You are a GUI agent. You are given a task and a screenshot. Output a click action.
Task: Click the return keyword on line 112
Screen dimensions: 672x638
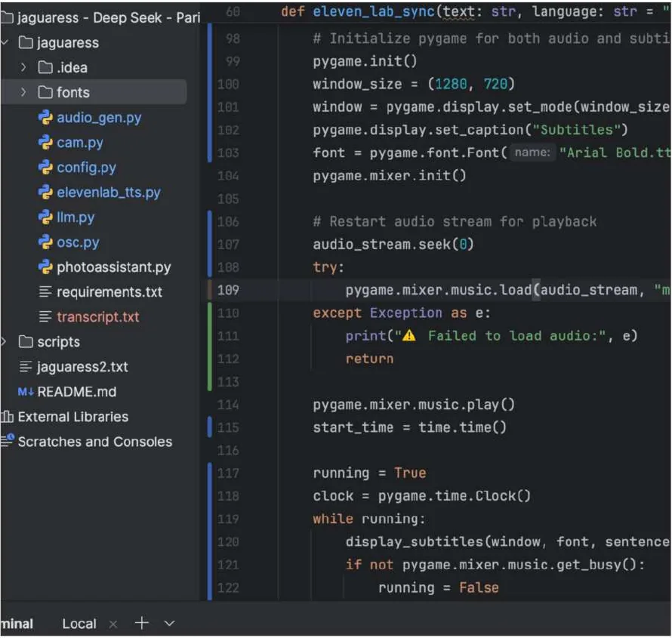point(369,359)
